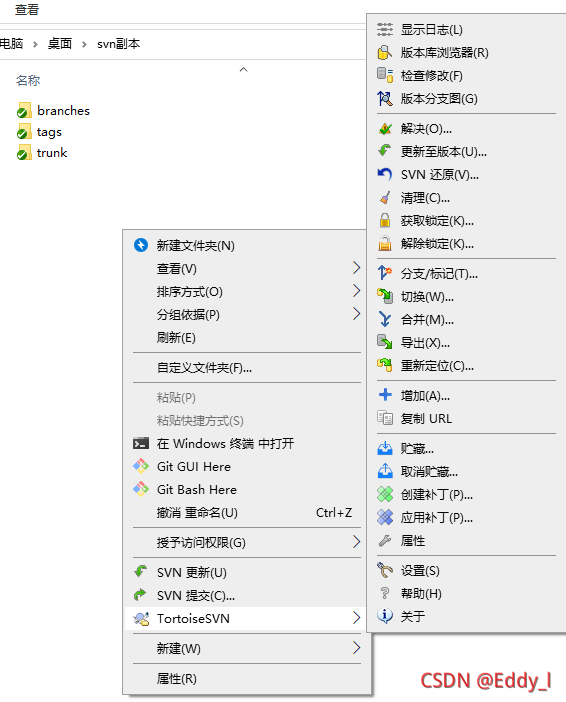Open Properties (属性(R)) at menu bottom

pos(247,679)
